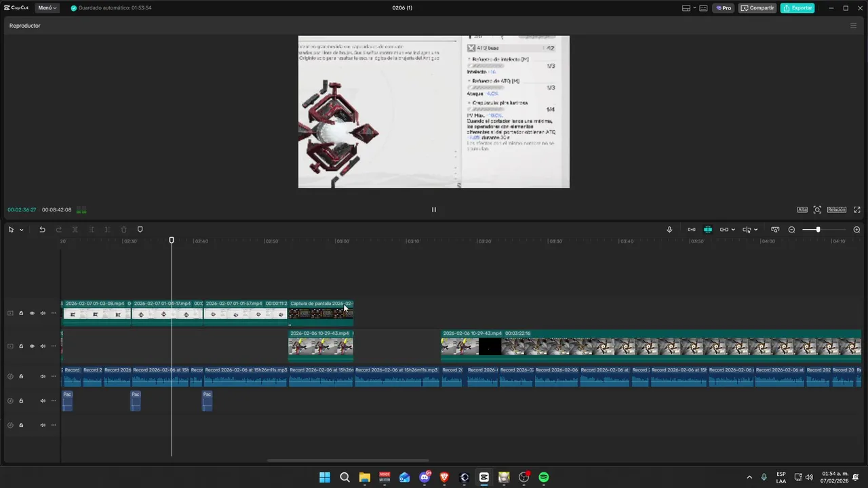
Task: Toggle the highlighted timeline snapping button
Action: click(708, 230)
